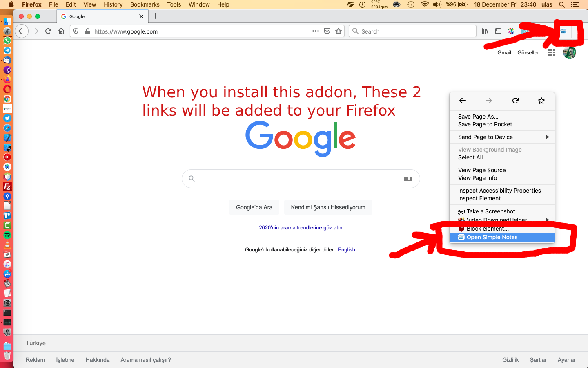Open Opera from the Dock

click(7, 89)
